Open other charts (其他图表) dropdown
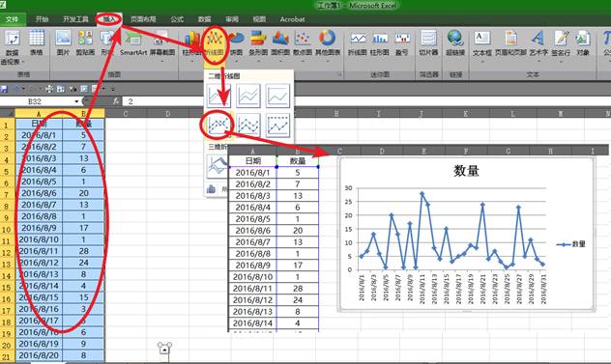 click(x=328, y=44)
